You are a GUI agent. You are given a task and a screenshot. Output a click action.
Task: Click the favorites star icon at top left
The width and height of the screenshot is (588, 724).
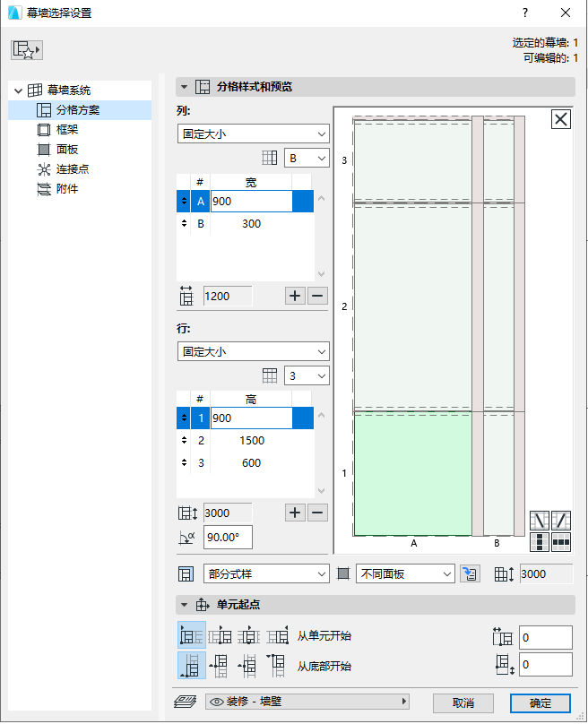pos(27,51)
